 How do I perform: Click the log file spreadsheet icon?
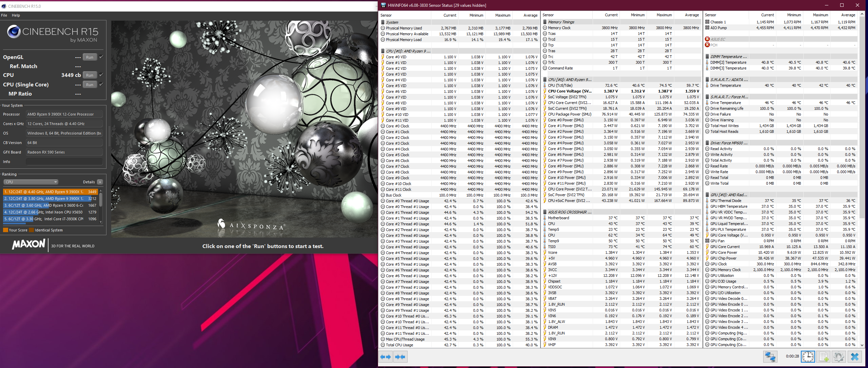click(824, 357)
